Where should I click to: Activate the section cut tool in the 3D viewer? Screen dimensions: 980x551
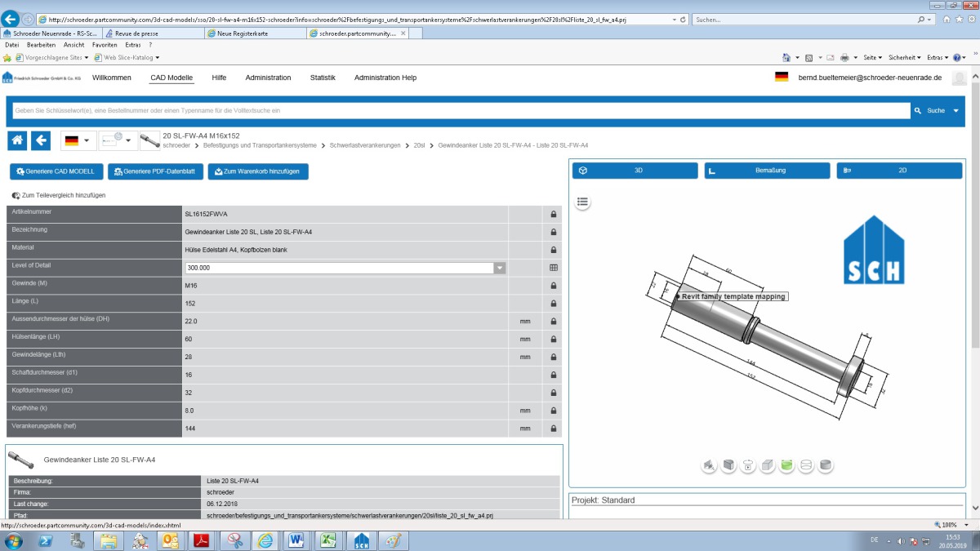pos(728,465)
